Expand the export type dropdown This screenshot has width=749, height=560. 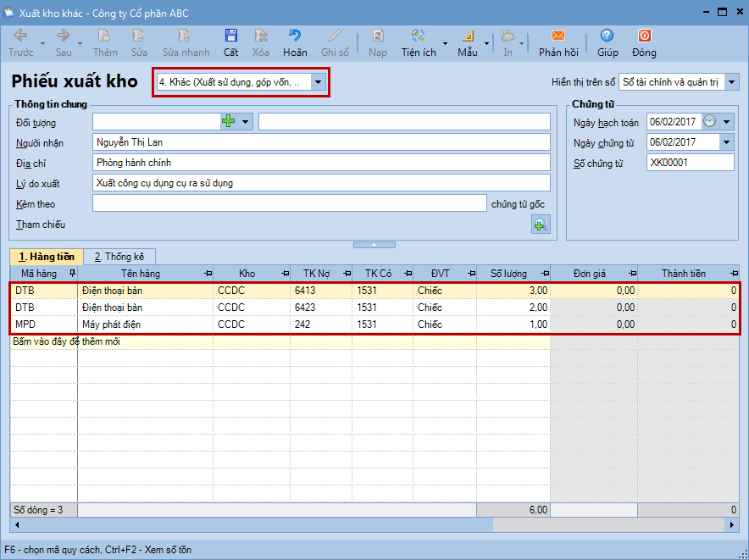click(x=318, y=82)
